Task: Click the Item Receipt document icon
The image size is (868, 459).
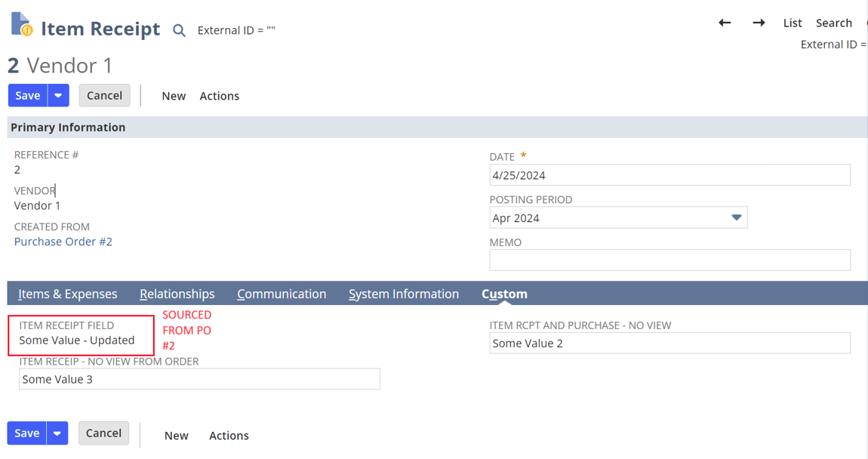Action: click(x=21, y=25)
